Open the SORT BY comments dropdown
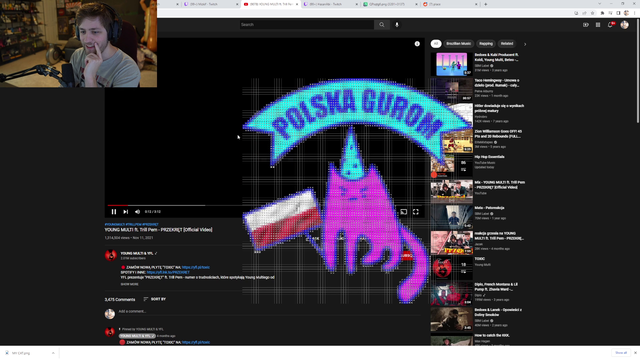This screenshot has height=360, width=640. [155, 299]
